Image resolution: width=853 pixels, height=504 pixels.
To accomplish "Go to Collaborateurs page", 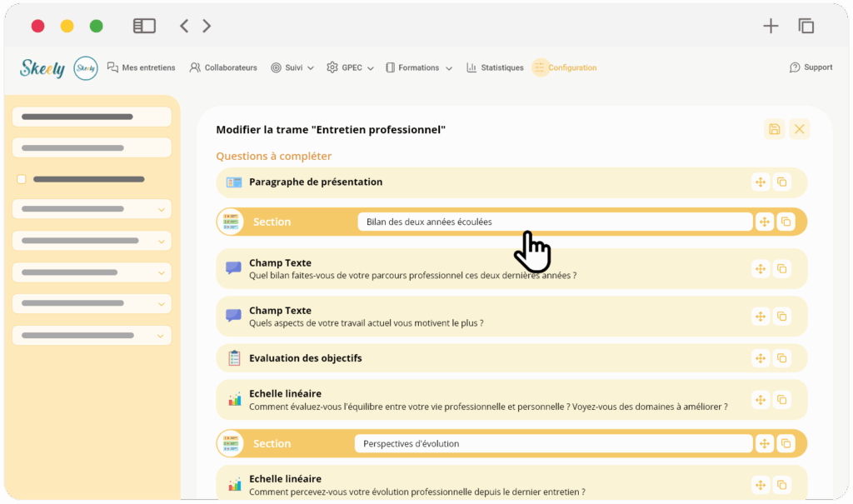I will pyautogui.click(x=223, y=67).
